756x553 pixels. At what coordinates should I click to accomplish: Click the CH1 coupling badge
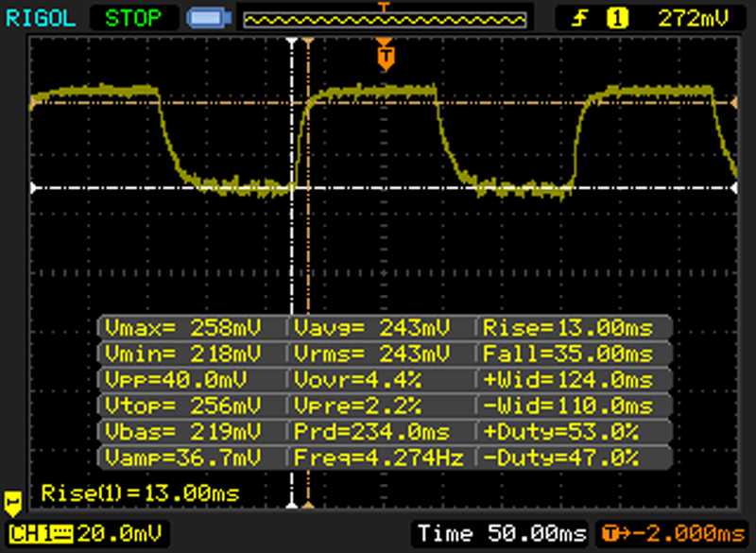(x=41, y=534)
